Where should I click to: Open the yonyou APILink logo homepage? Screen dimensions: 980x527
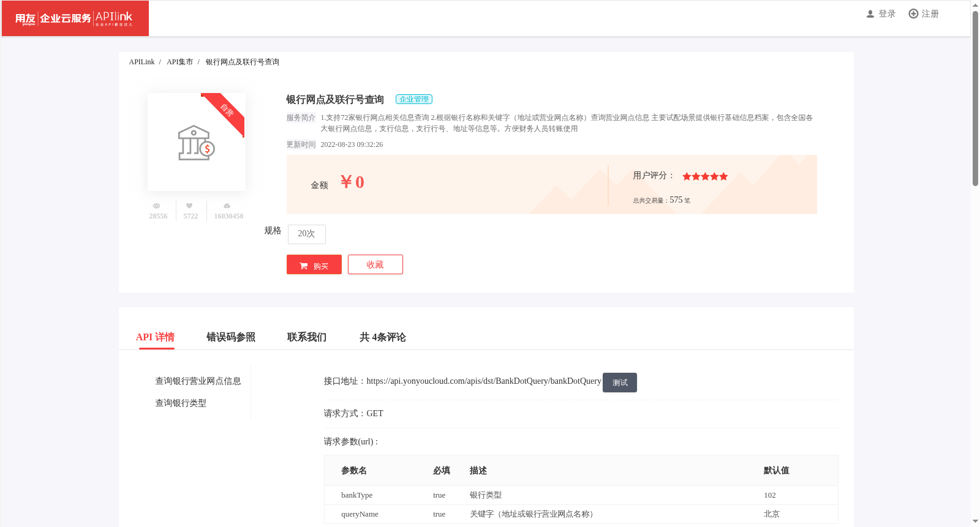coord(75,18)
